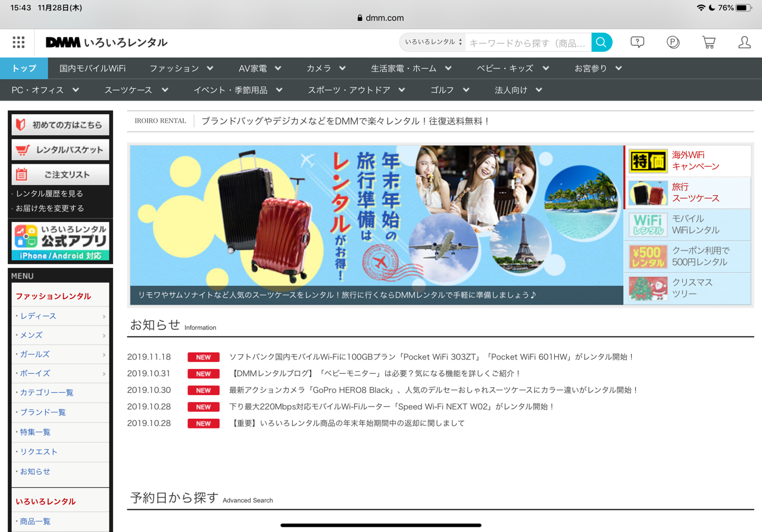762x532 pixels.
Task: Open the 国内モバイルWiFi menu item
Action: pyautogui.click(x=92, y=68)
